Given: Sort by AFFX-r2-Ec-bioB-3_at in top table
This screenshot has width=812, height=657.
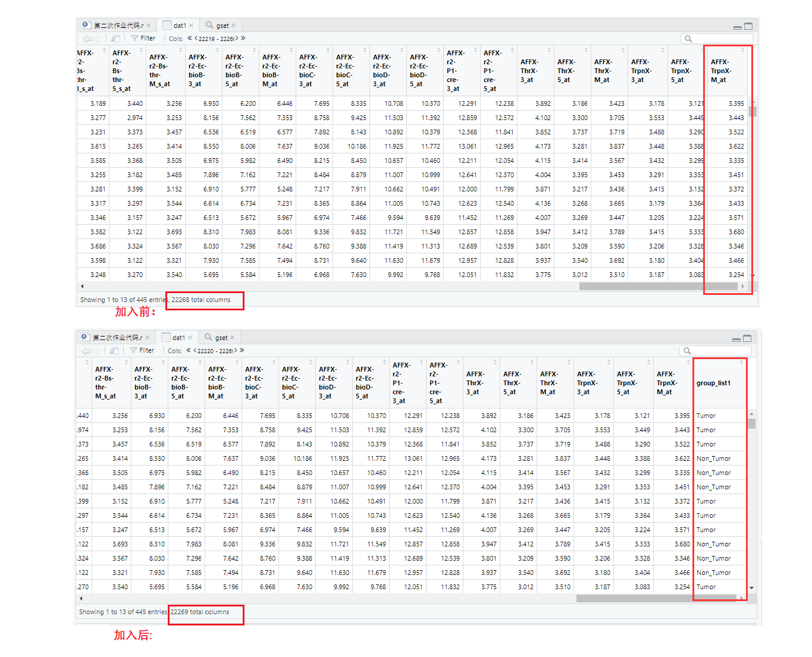Looking at the screenshot, I should (x=217, y=51).
